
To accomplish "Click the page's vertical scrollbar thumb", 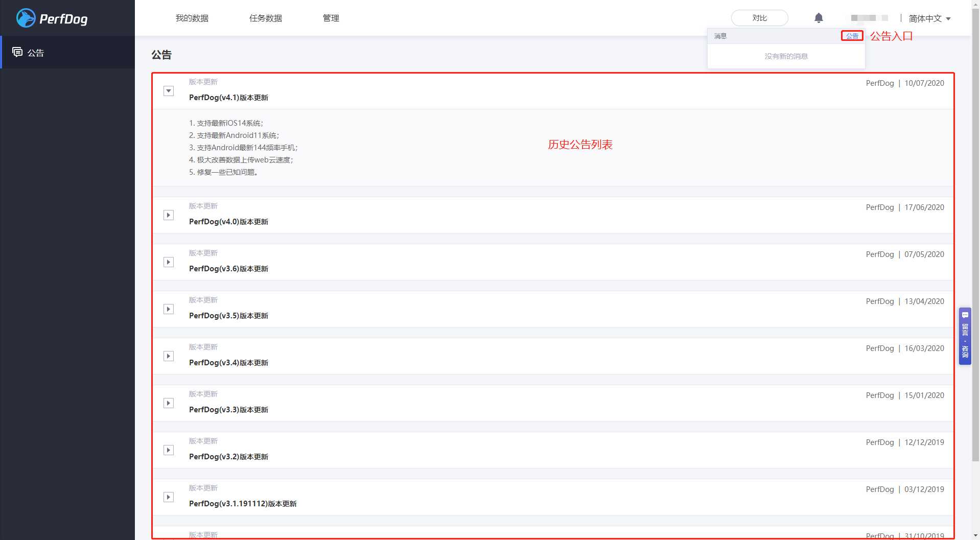I will point(975,235).
